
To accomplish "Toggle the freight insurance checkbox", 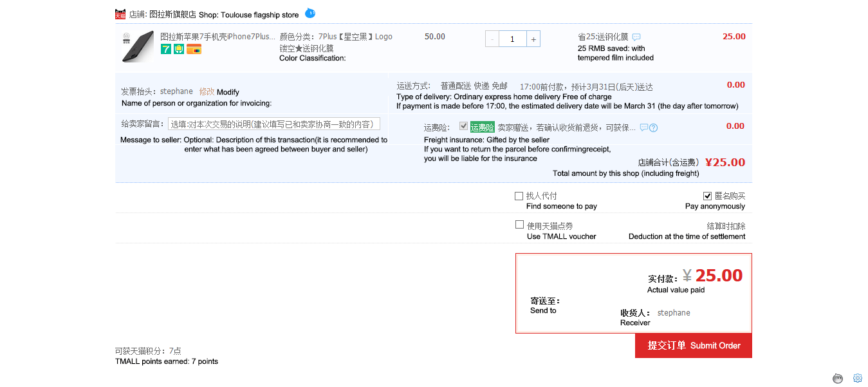I will tap(463, 126).
